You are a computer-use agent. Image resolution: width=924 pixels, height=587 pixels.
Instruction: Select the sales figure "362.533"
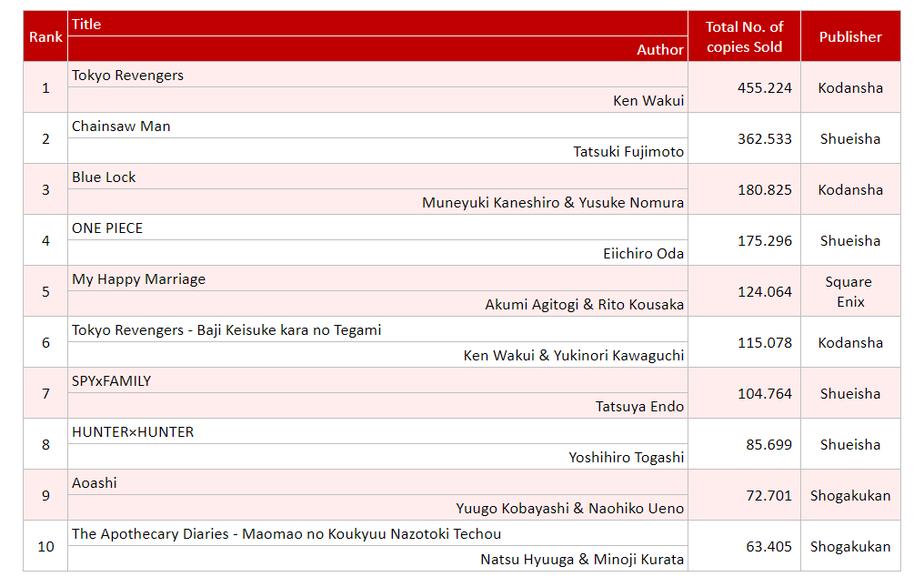coord(765,138)
